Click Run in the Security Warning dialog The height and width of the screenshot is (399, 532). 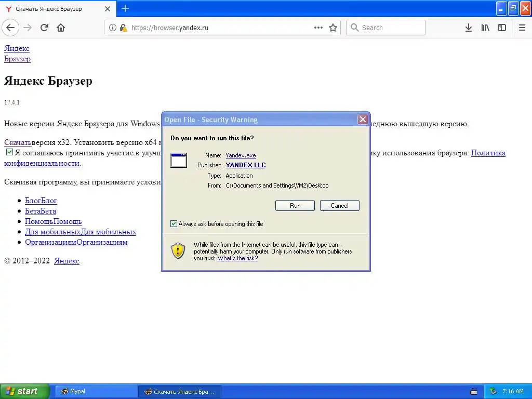[x=295, y=206]
